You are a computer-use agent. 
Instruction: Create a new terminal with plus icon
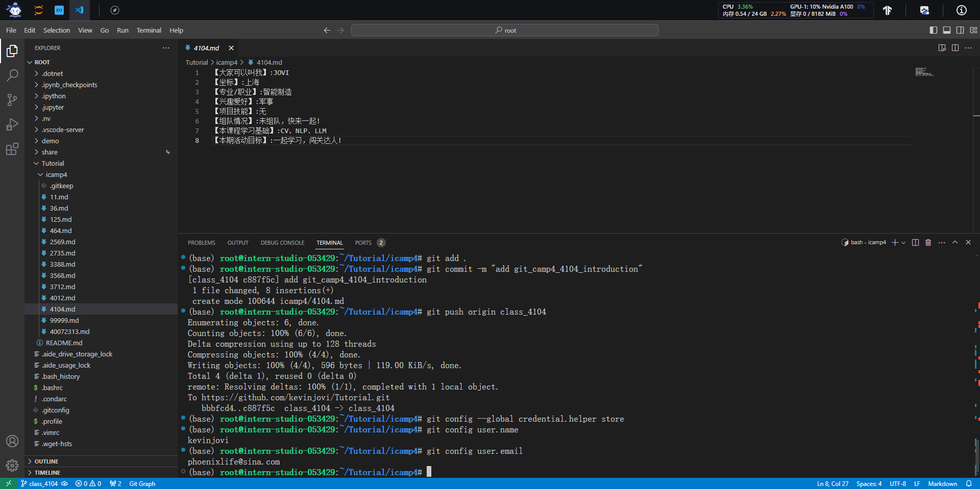click(895, 243)
